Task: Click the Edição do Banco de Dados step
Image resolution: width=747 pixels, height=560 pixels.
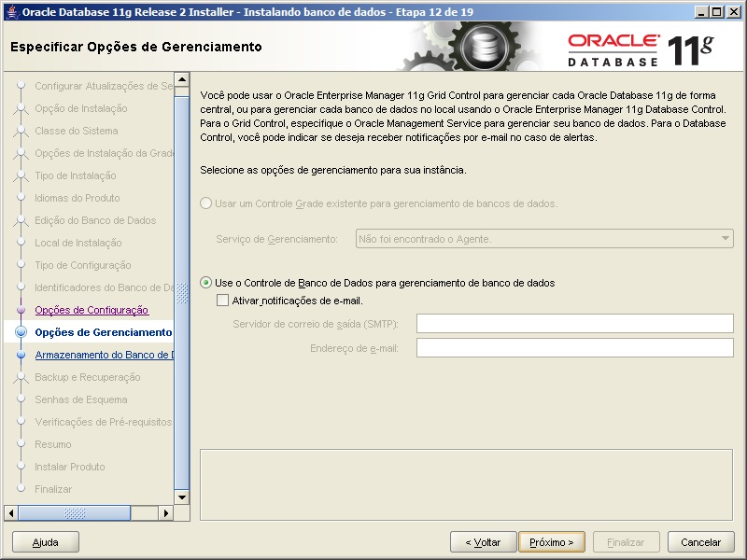Action: click(95, 220)
